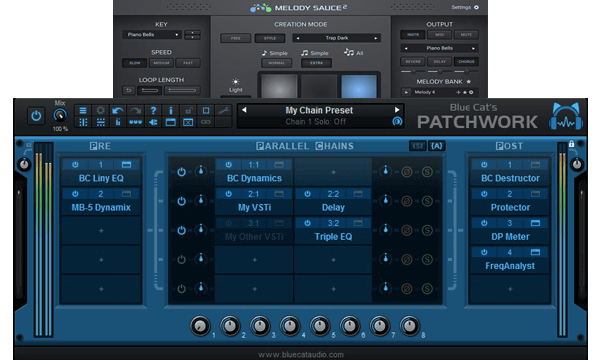
Task: Click the {A} button in Parallel Chains header
Action: [x=437, y=146]
